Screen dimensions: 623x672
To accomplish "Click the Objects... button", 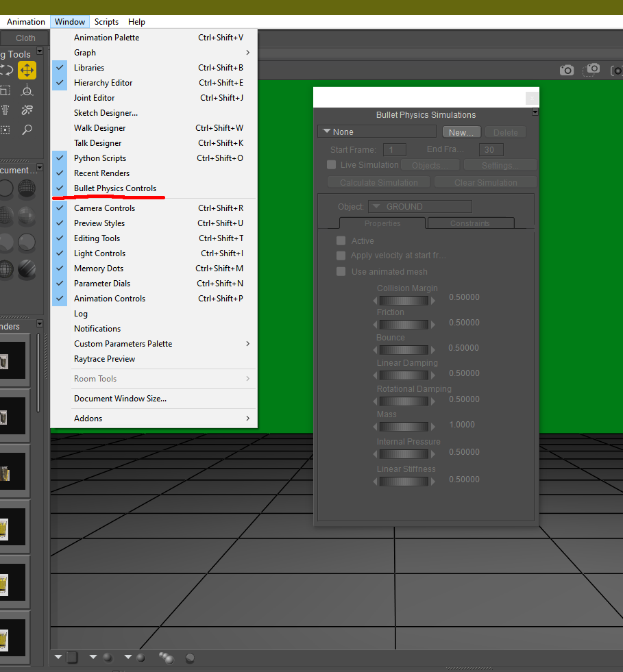I will pos(430,165).
